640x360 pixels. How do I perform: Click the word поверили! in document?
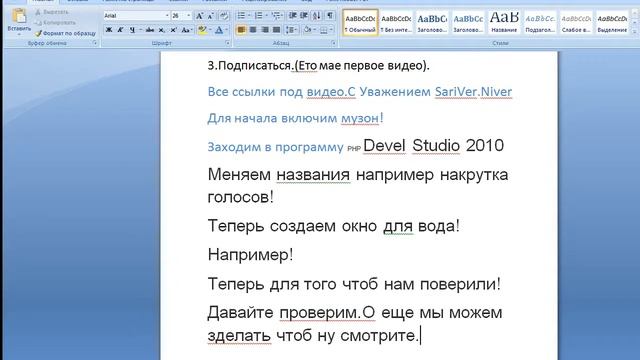(x=460, y=284)
